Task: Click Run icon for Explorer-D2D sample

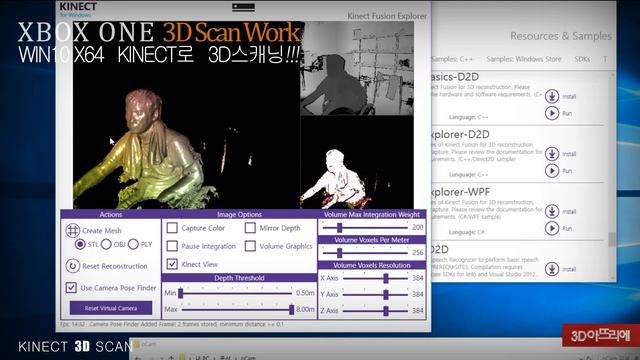Action: coord(552,171)
